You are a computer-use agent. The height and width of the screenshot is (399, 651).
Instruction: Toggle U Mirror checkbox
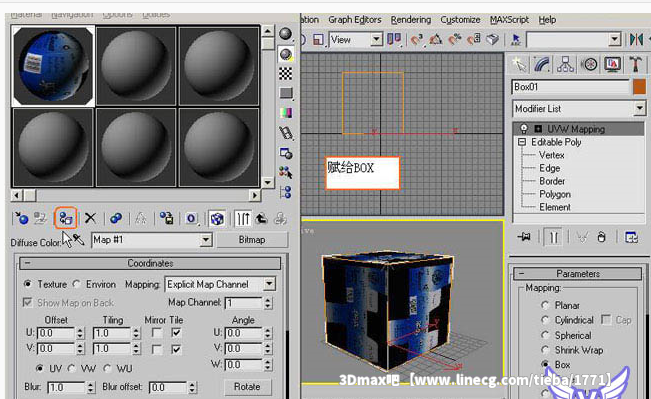[x=157, y=333]
